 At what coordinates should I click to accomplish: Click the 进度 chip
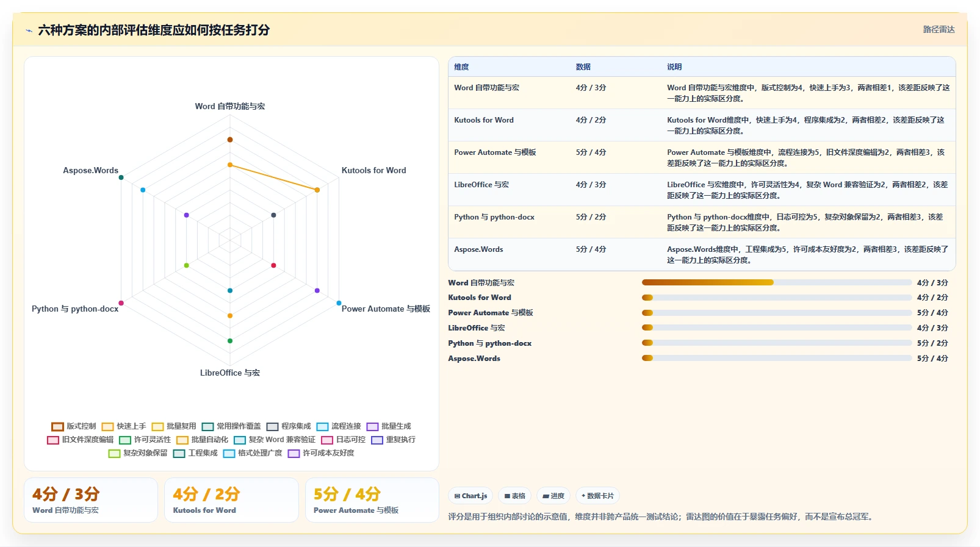tap(553, 496)
